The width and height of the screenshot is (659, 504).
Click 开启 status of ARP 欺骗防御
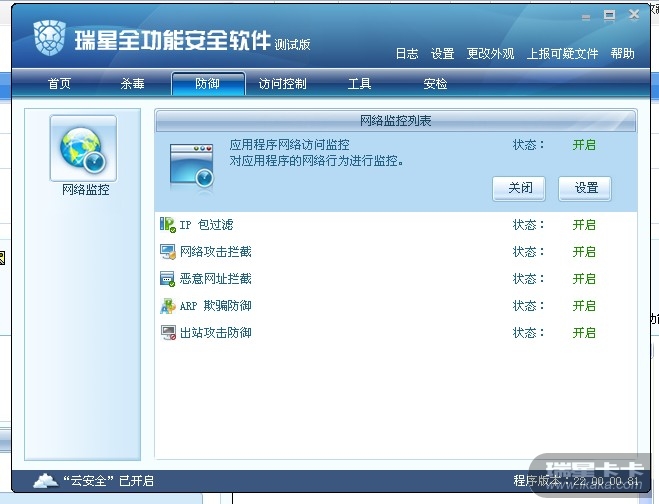click(x=584, y=306)
